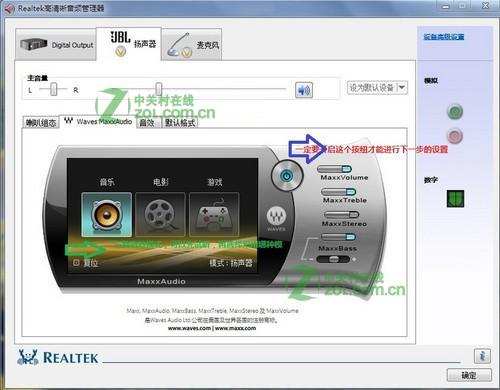Switch to the 麦克风 microphone tab
The height and width of the screenshot is (390, 500).
[x=192, y=45]
